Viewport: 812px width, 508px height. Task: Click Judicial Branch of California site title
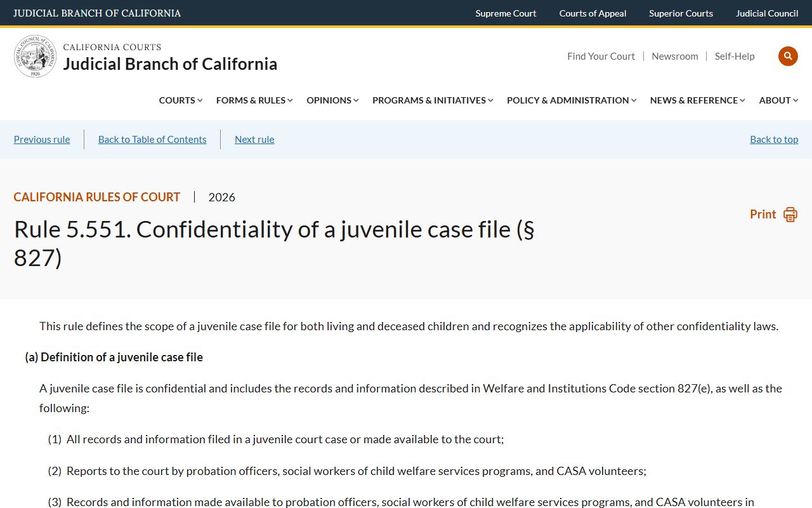[x=170, y=64]
